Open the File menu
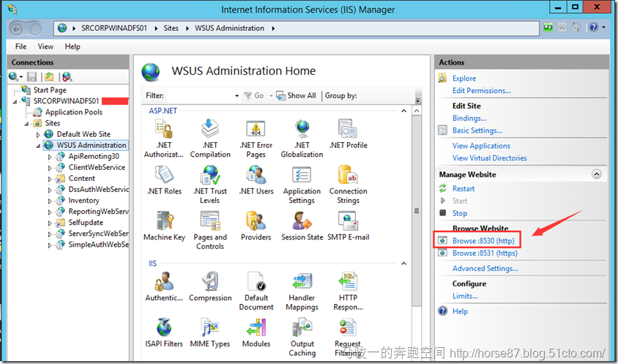 (21, 47)
